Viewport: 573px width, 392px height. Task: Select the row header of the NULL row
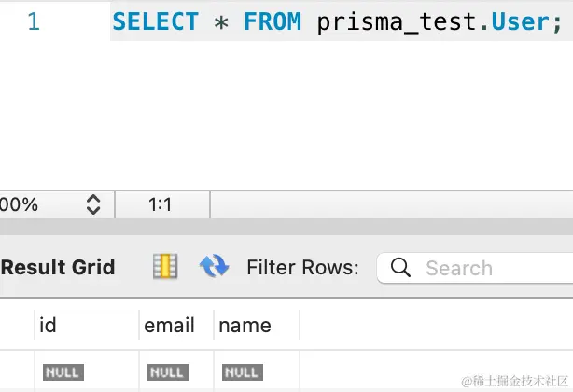[17, 372]
